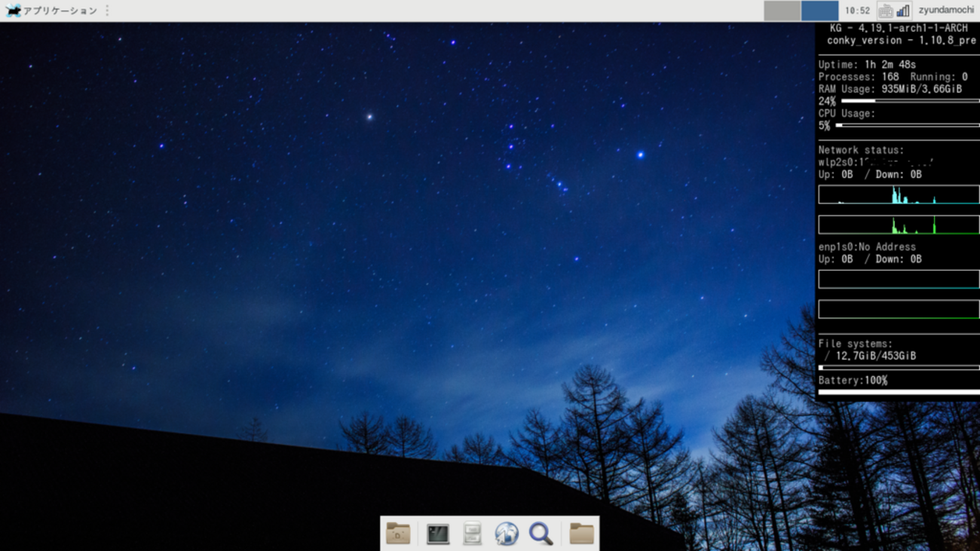Open the アプリケーション menu
The image size is (980, 551).
point(51,11)
